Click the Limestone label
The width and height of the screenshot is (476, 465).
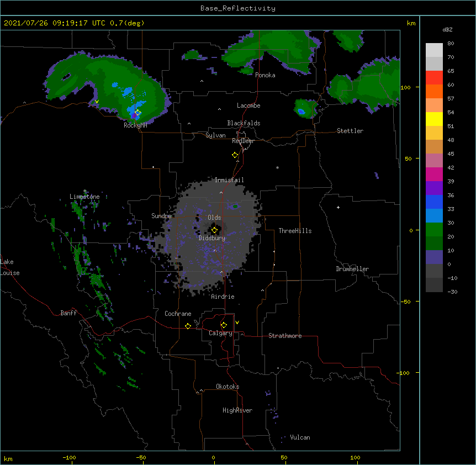click(x=84, y=197)
